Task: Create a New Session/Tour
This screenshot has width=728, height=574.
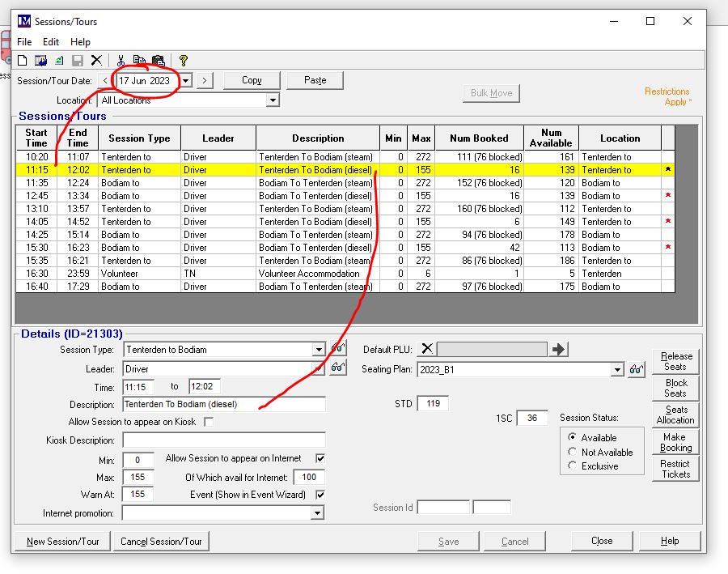Action: coord(62,542)
